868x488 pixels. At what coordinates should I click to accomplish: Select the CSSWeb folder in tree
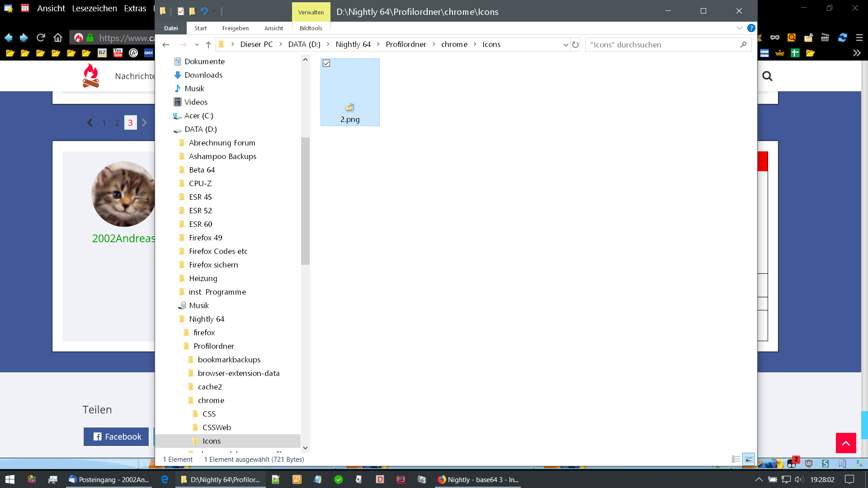pyautogui.click(x=217, y=427)
